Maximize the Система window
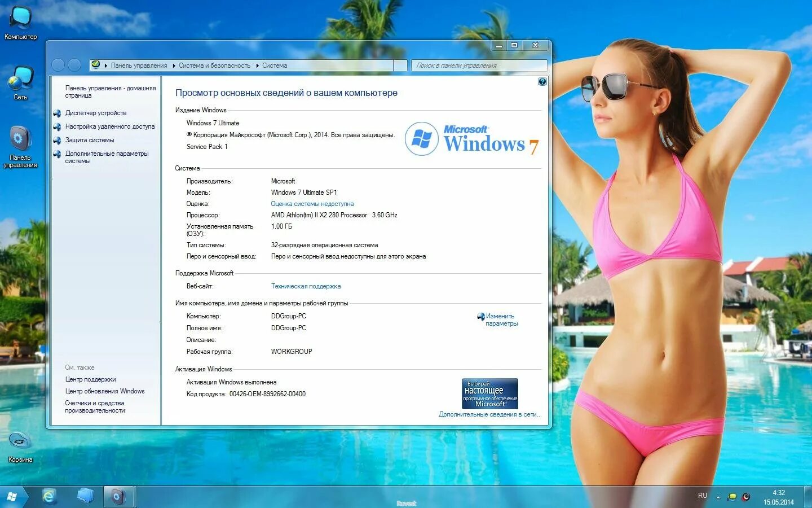The height and width of the screenshot is (508, 812). pos(514,46)
